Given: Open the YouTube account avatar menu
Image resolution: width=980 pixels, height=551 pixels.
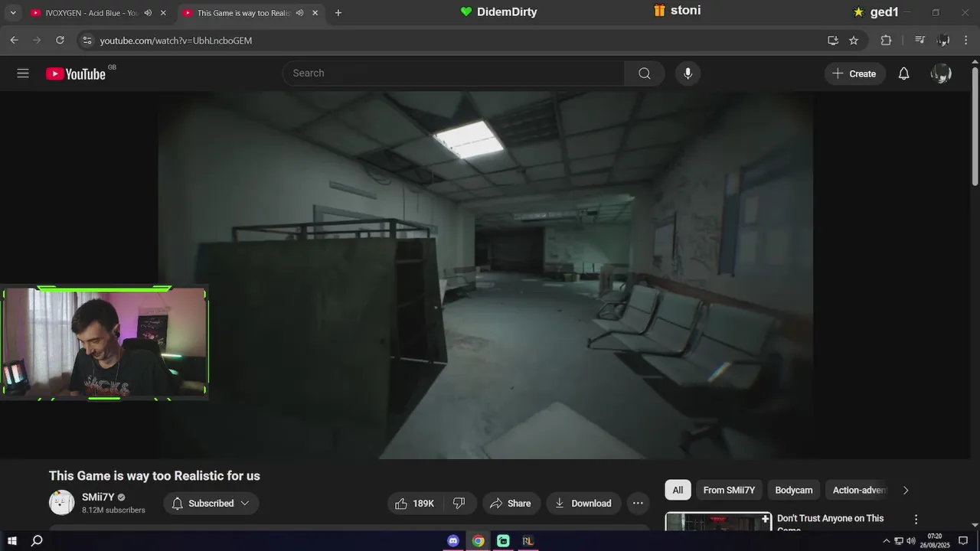Looking at the screenshot, I should (941, 73).
